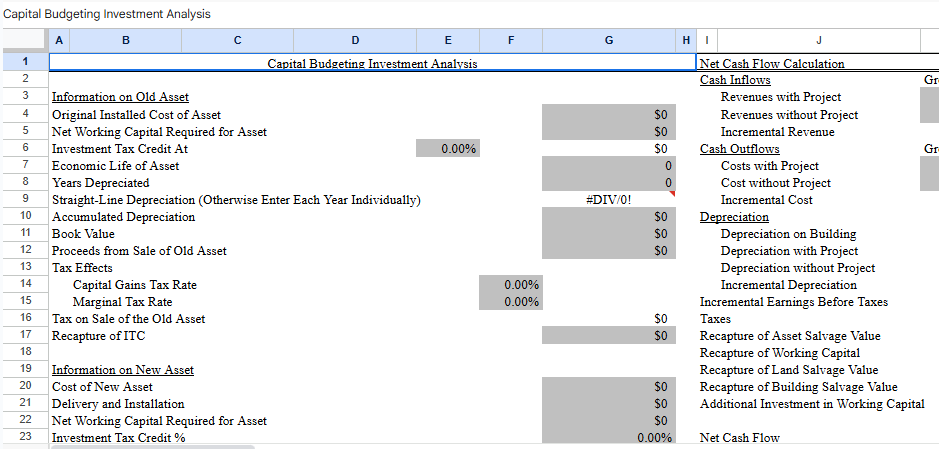Click the Information on Old Asset heading
The image size is (939, 449).
click(120, 98)
